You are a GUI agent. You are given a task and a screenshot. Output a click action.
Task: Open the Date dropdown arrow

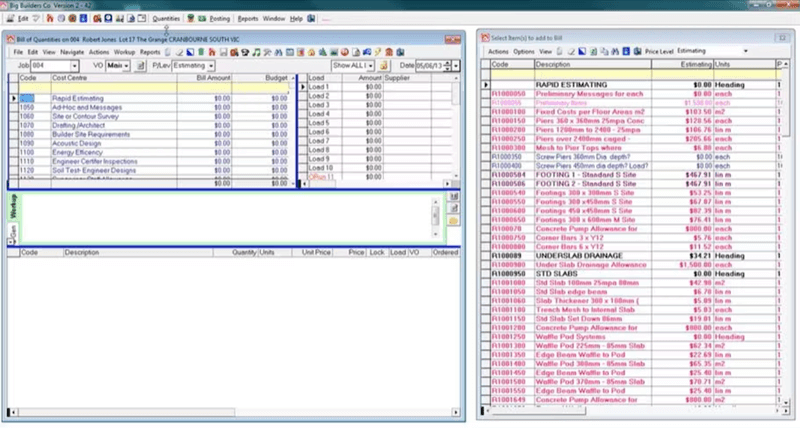point(456,66)
